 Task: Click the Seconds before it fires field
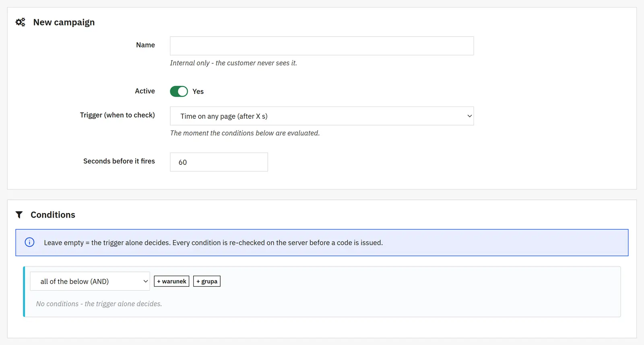[x=219, y=162]
